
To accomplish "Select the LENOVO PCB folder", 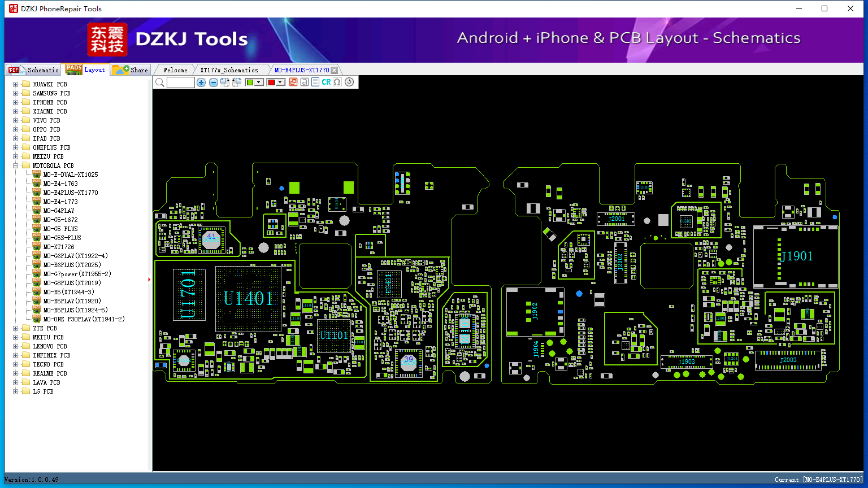I will [50, 346].
